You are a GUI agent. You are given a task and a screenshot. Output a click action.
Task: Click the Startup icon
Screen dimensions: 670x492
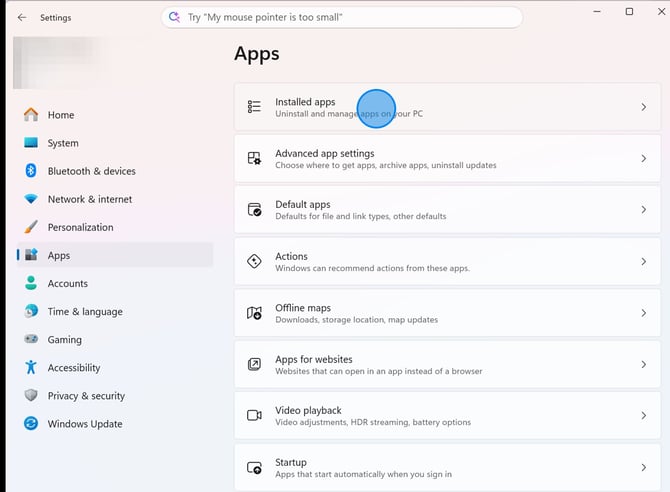(x=254, y=467)
